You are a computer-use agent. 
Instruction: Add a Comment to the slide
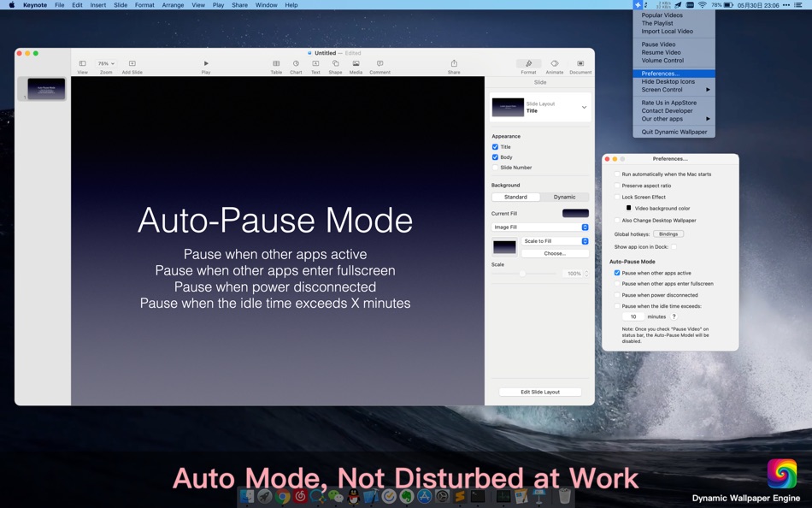(379, 63)
